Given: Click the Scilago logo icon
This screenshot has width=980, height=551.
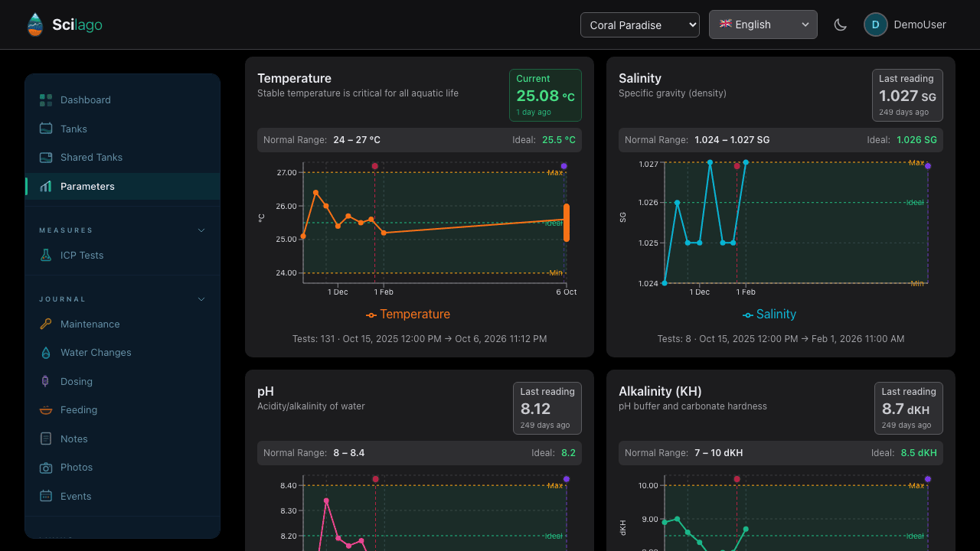Looking at the screenshot, I should click(x=35, y=24).
